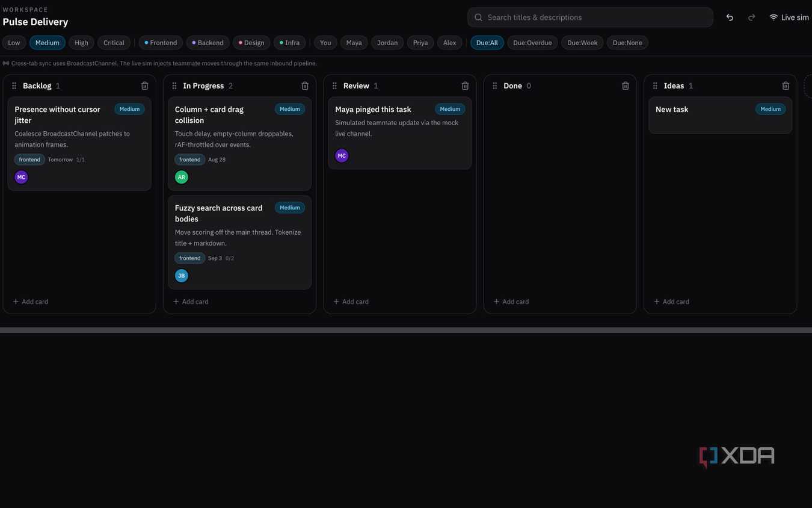Add card to the Done column

pyautogui.click(x=511, y=302)
